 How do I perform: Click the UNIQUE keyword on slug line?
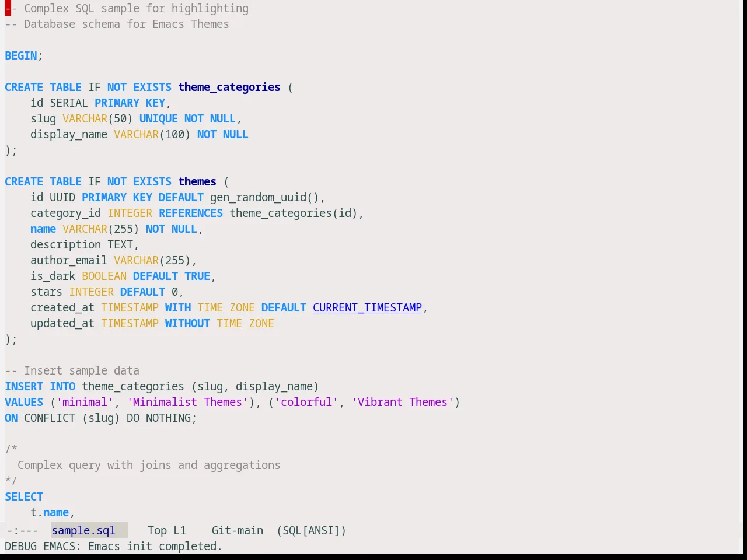[159, 118]
